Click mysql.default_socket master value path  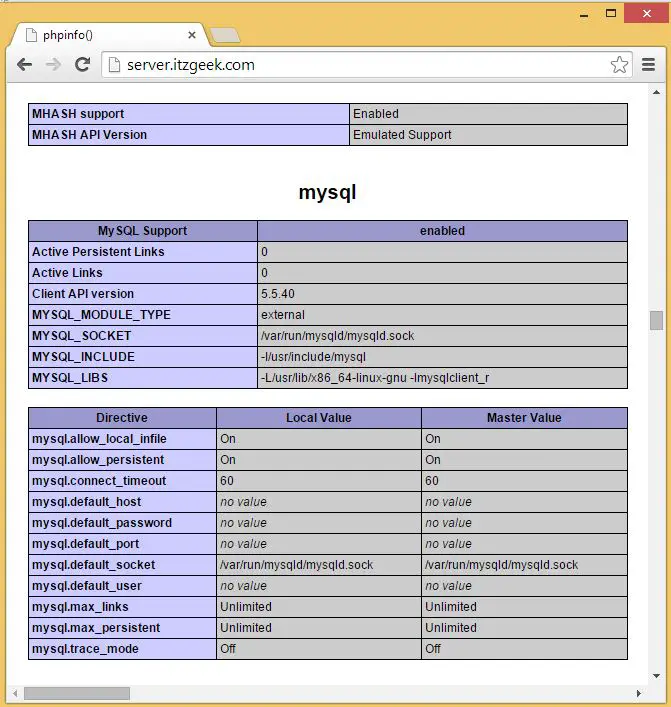click(501, 565)
